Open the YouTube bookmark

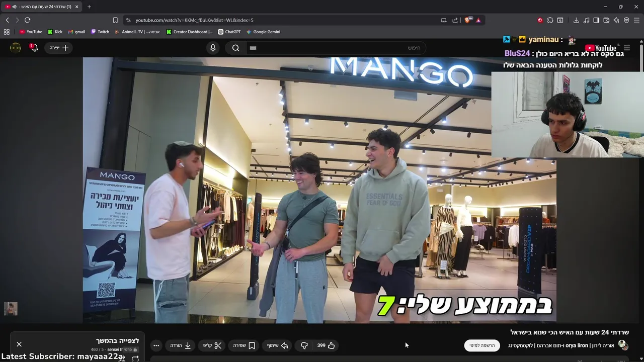(31, 32)
